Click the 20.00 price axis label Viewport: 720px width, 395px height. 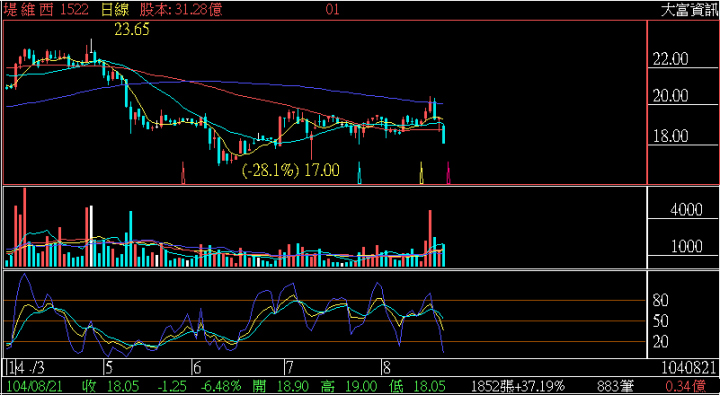coord(671,96)
